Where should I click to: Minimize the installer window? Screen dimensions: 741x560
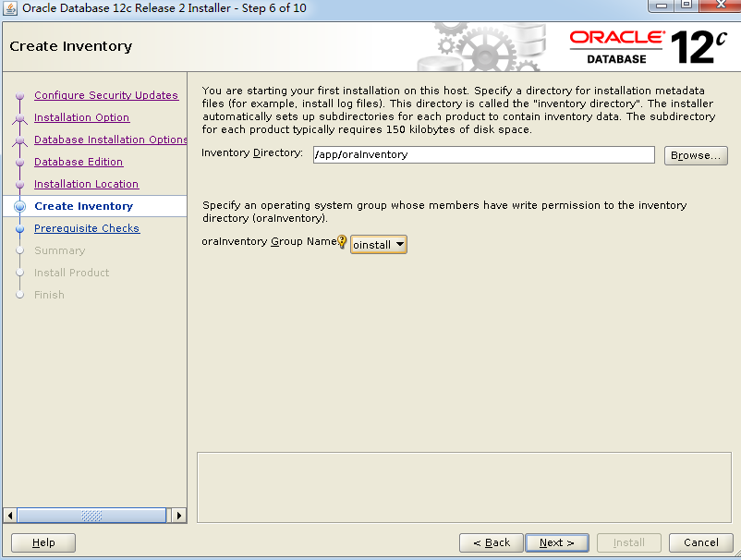pos(662,6)
